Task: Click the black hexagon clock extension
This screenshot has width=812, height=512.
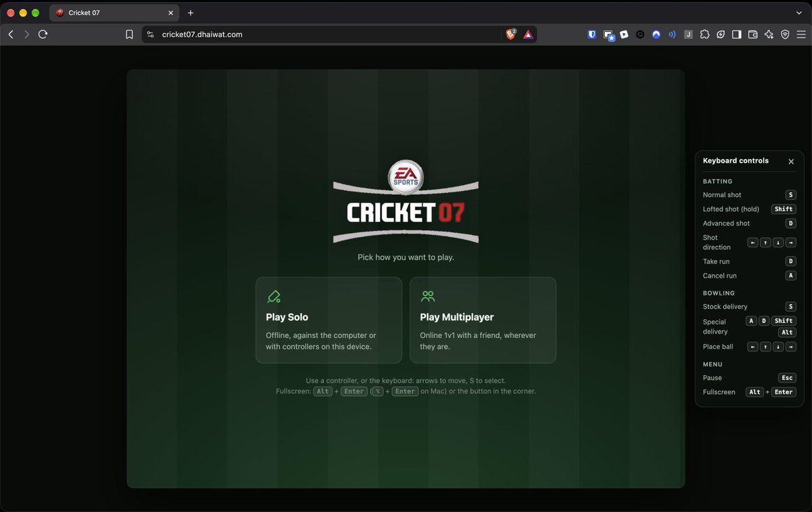Action: [x=640, y=35]
